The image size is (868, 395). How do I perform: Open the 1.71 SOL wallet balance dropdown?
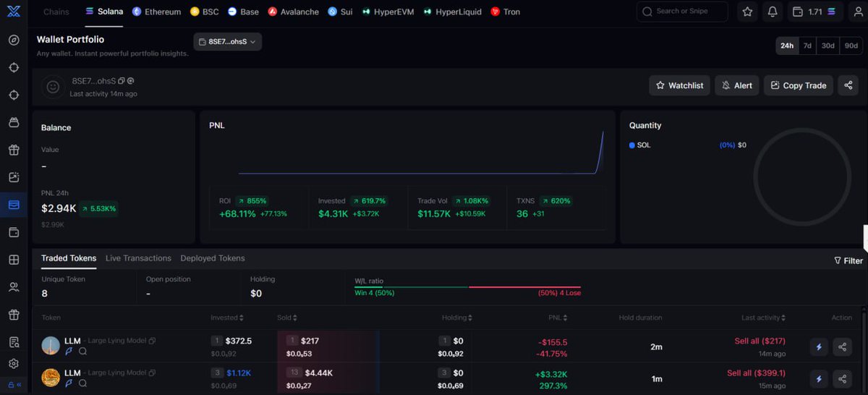(814, 12)
